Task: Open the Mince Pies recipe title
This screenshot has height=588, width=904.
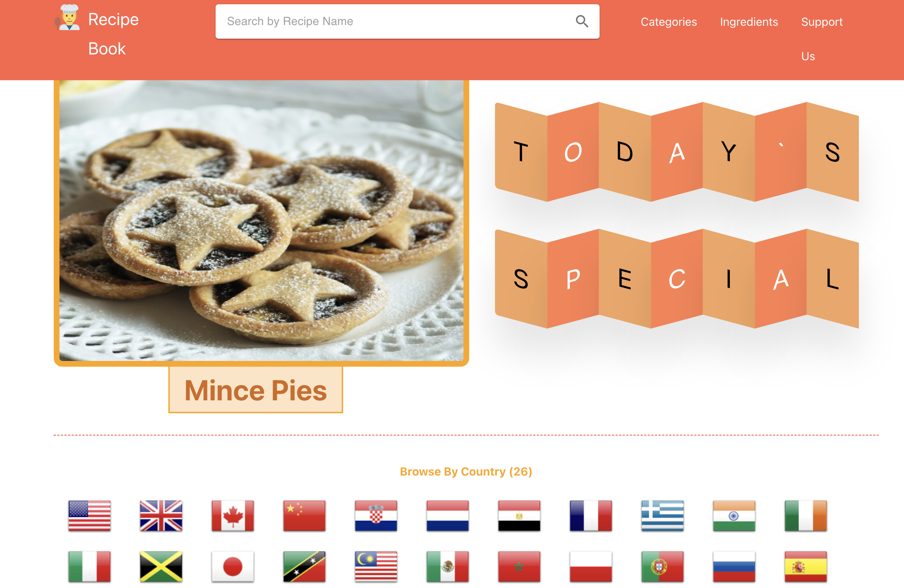Action: 256,390
